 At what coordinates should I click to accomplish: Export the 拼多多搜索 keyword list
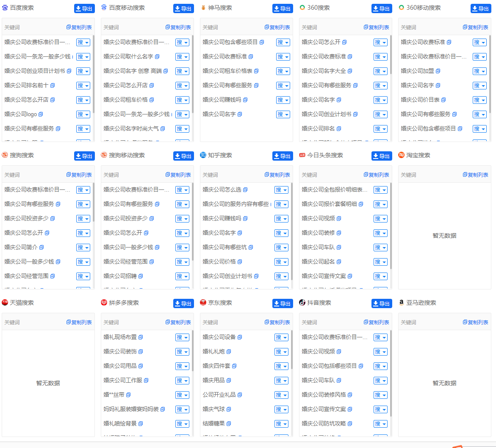pyautogui.click(x=183, y=303)
